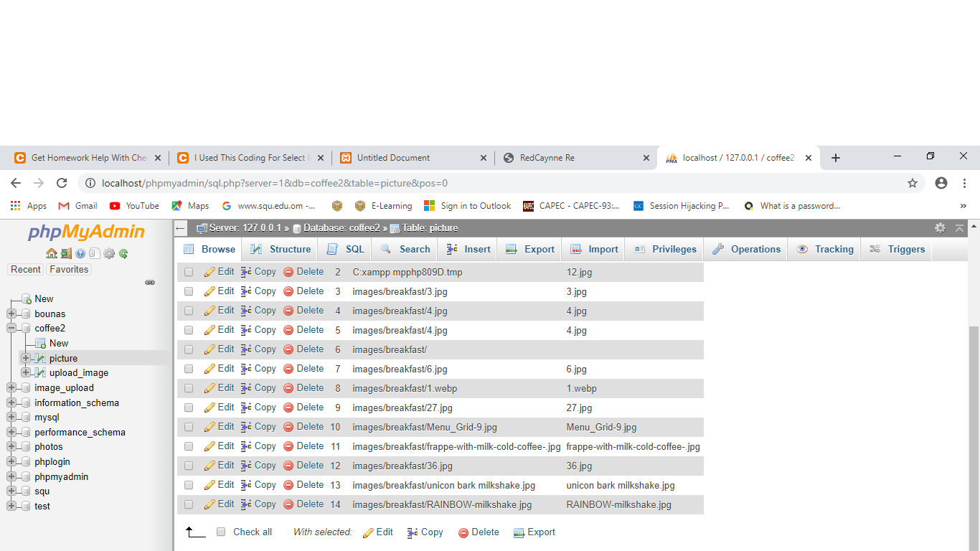The height and width of the screenshot is (551, 980).
Task: Open Chrome three-dot menu
Action: click(x=965, y=183)
